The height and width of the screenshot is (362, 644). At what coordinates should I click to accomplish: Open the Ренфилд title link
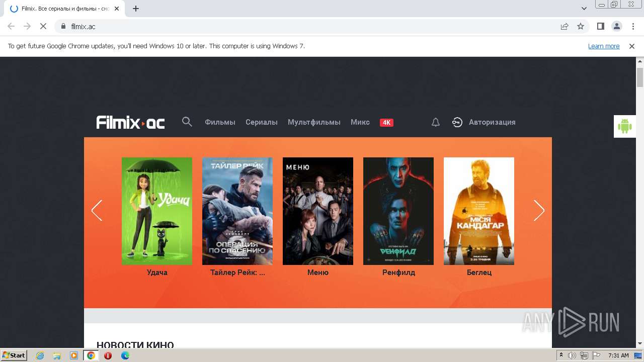tap(398, 273)
